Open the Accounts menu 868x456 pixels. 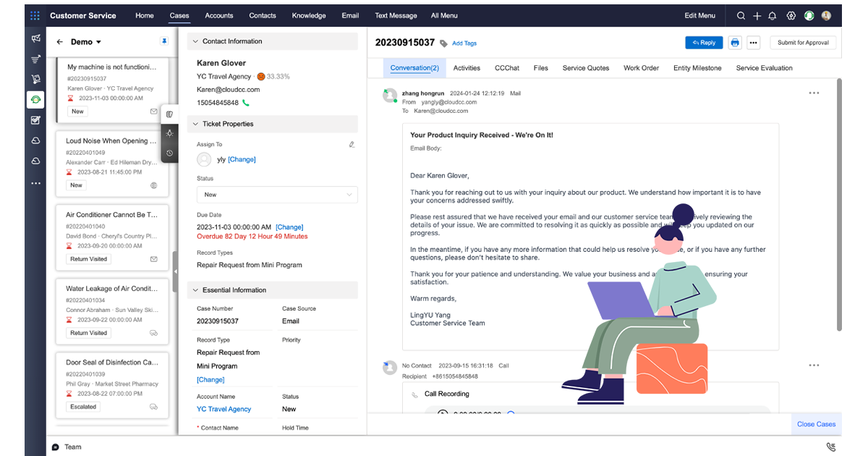point(218,15)
